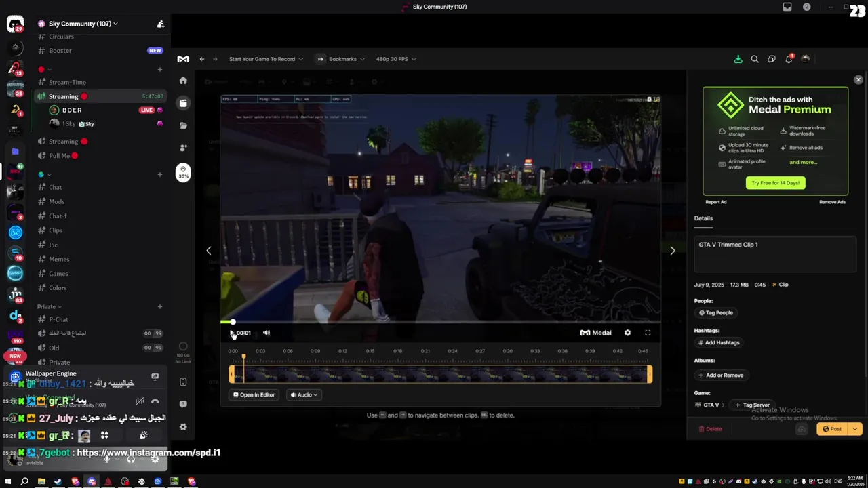Open the add friends icon in Medal sidebar
Image resolution: width=868 pixels, height=488 pixels.
coord(183,148)
